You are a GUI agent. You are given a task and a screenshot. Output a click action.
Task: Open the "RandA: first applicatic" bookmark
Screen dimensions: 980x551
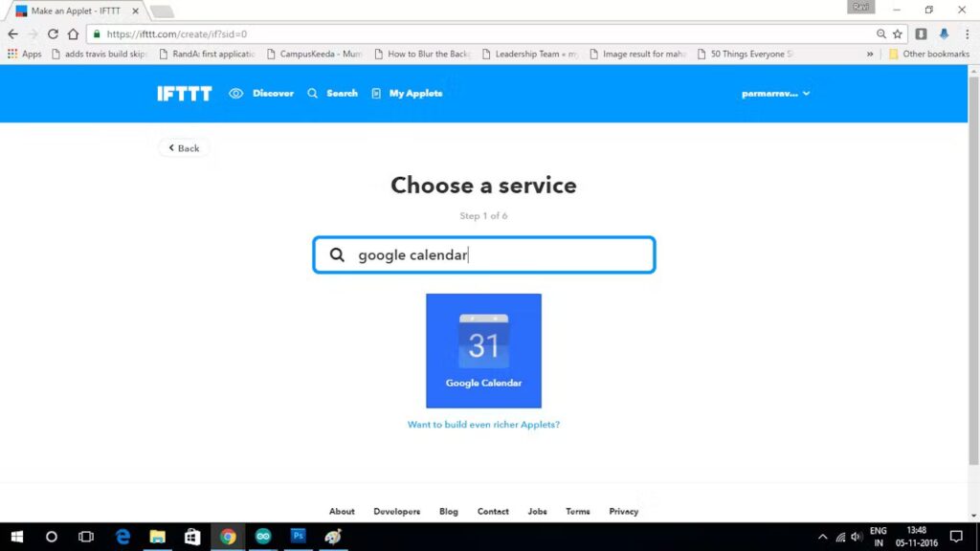pyautogui.click(x=208, y=54)
